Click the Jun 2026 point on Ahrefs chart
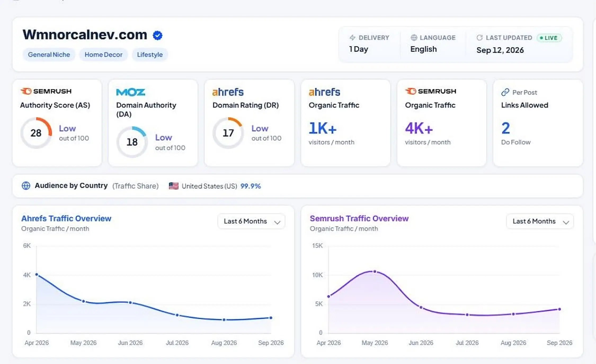The width and height of the screenshot is (596, 364). 130,303
